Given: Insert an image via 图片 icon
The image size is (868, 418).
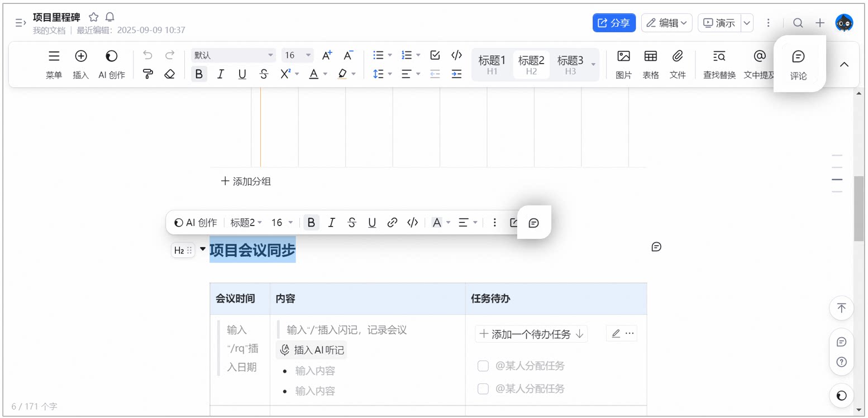Looking at the screenshot, I should coord(623,64).
